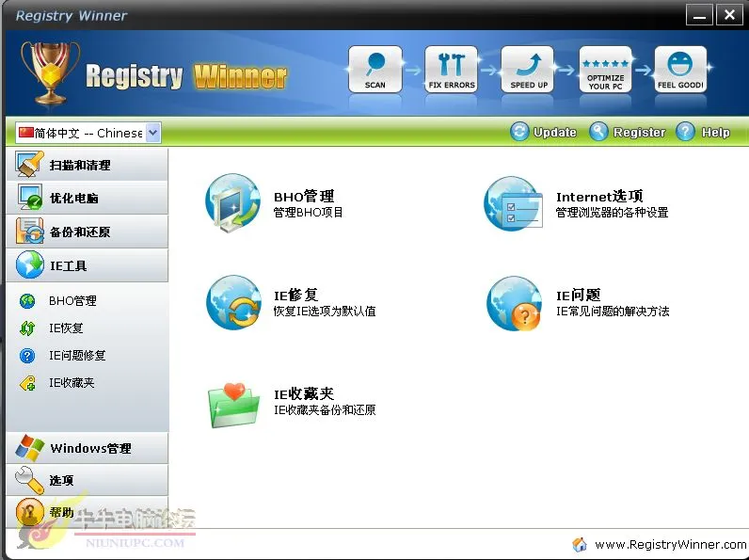Click the trophy logo icon
Image resolution: width=749 pixels, height=560 pixels.
pyautogui.click(x=50, y=72)
